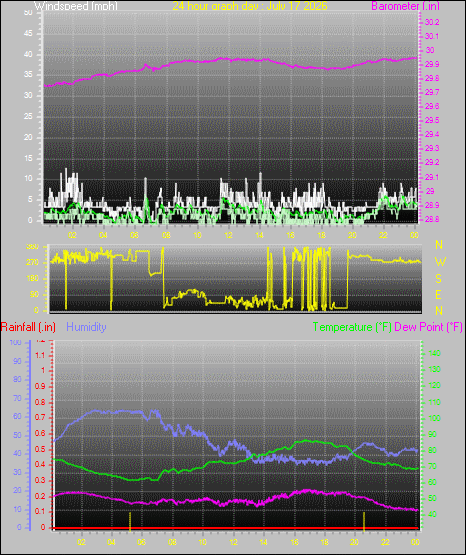Select the "Temperature (°F)" legend label

352,327
